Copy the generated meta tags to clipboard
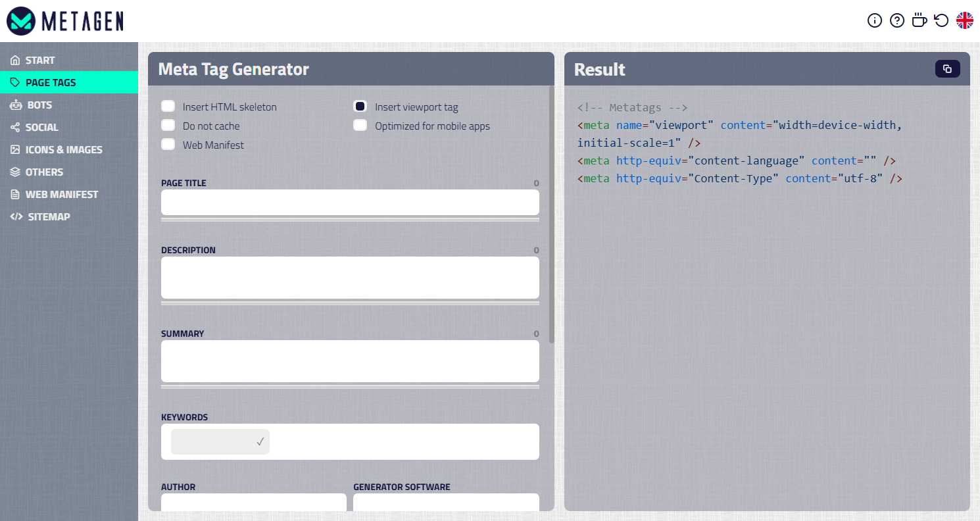Image resolution: width=980 pixels, height=521 pixels. 947,68
